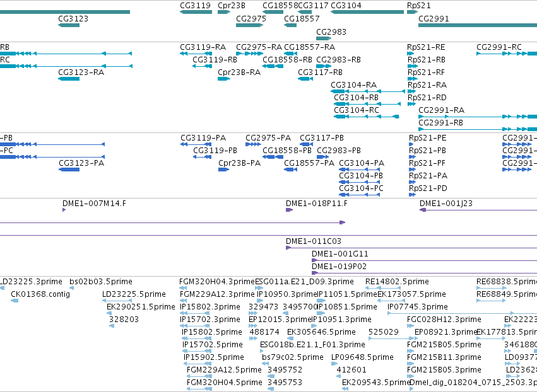Image resolution: width=537 pixels, height=392 pixels.
Task: Click the CG18557-PA protein label
Action: point(309,163)
